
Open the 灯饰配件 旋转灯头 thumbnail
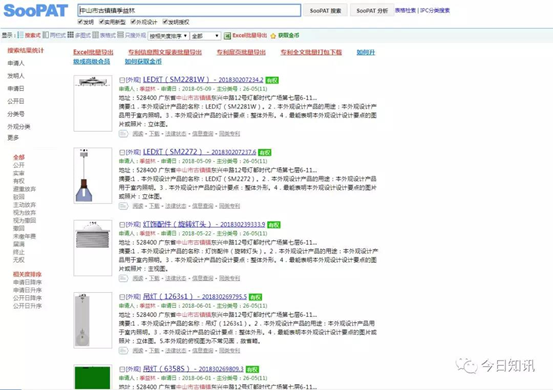click(93, 248)
